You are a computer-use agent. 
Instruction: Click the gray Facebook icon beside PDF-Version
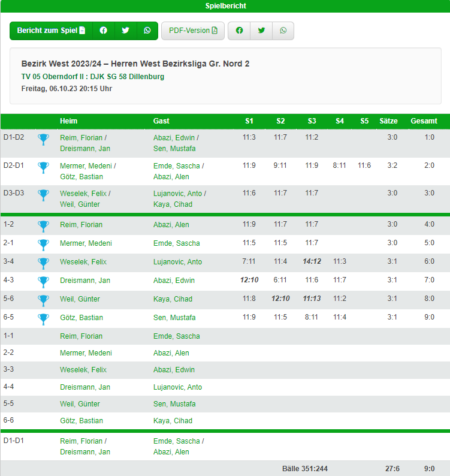(x=239, y=31)
